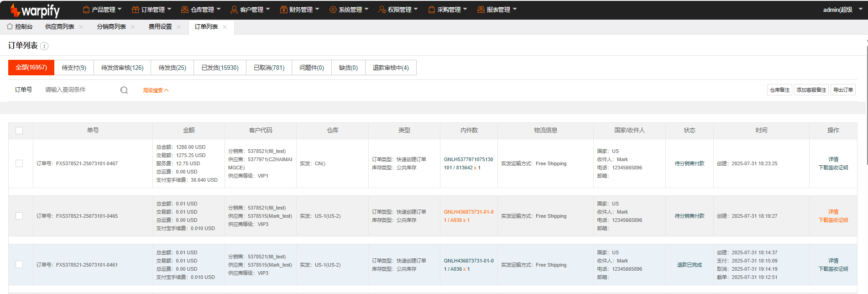Screen dimensions: 868x294
Task: Click the search magnifier icon
Action: tap(124, 90)
